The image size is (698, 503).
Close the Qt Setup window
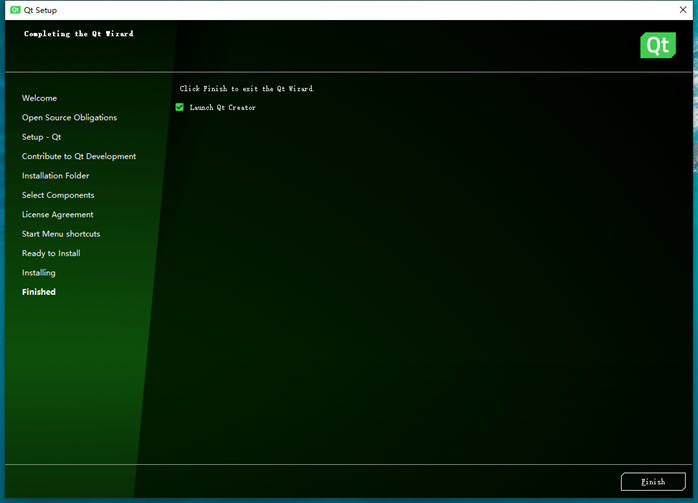coord(683,10)
